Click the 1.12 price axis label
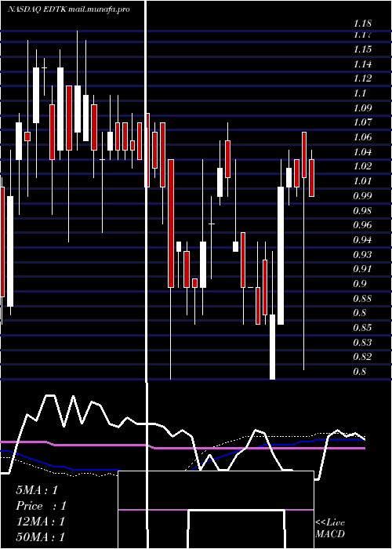The height and width of the screenshot is (549, 392). point(362,78)
